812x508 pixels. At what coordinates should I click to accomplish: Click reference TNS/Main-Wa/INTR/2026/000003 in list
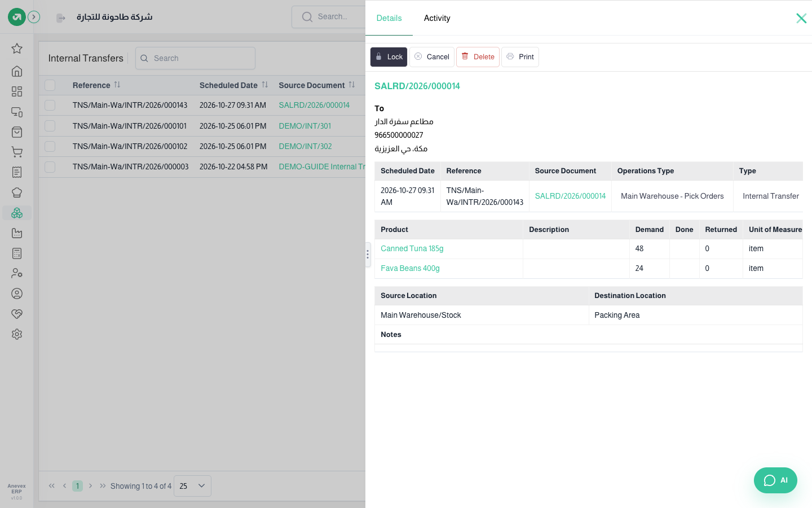click(130, 167)
